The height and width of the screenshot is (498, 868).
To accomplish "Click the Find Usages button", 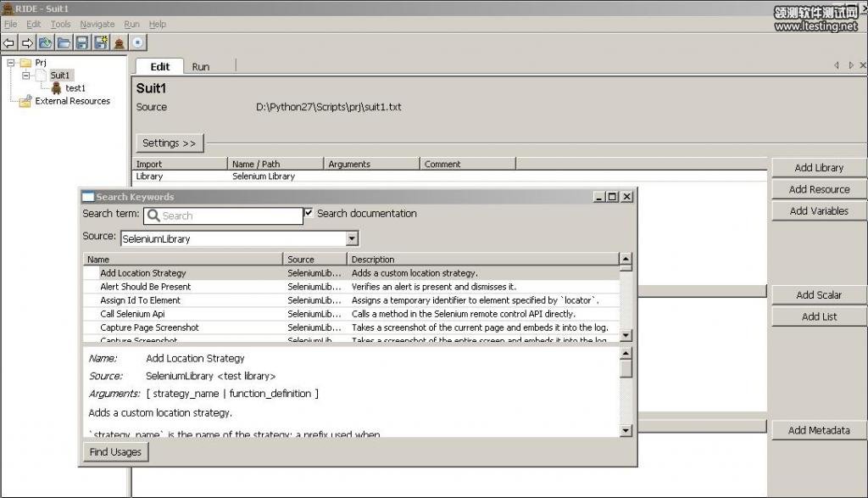I will point(115,452).
